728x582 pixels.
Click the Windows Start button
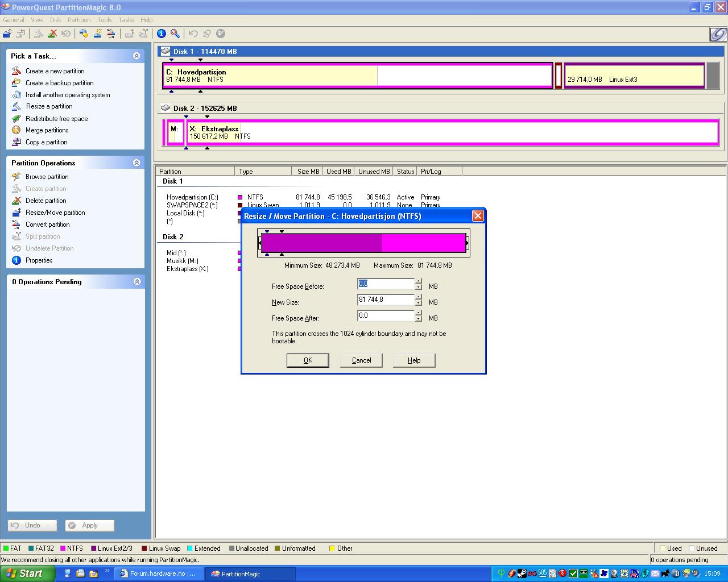[x=27, y=573]
